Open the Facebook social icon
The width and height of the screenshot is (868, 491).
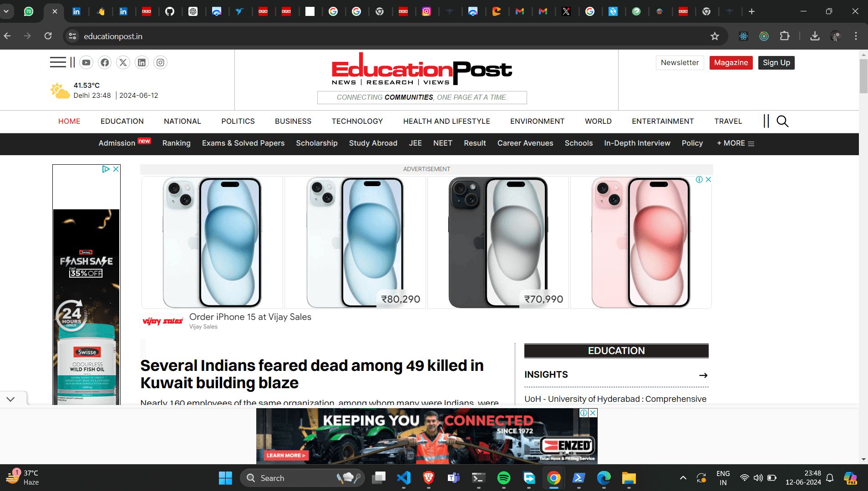click(105, 62)
